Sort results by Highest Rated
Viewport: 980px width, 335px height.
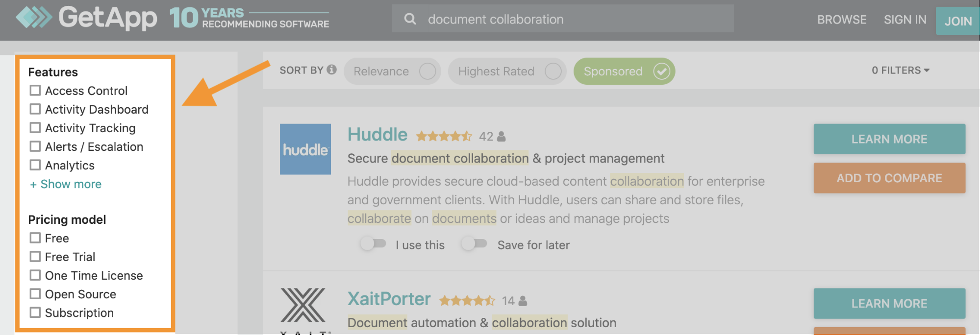pos(507,72)
